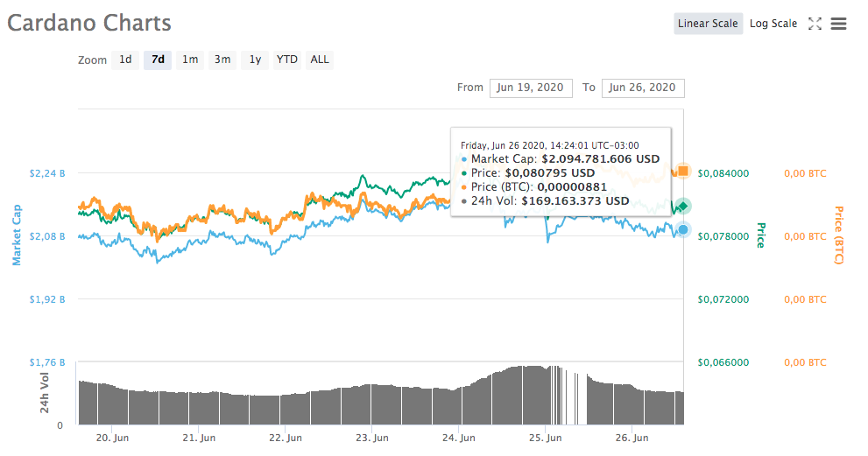Click the 24h Vol axis label

(x=45, y=393)
